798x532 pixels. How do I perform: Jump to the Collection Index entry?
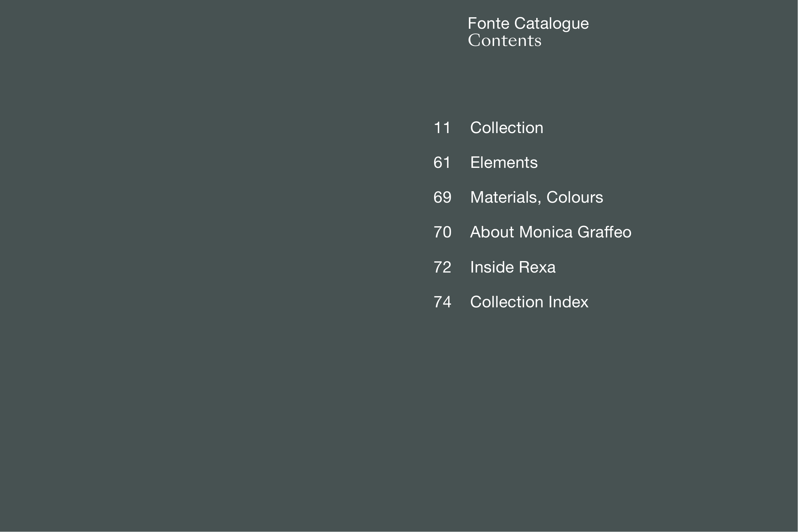pos(529,302)
